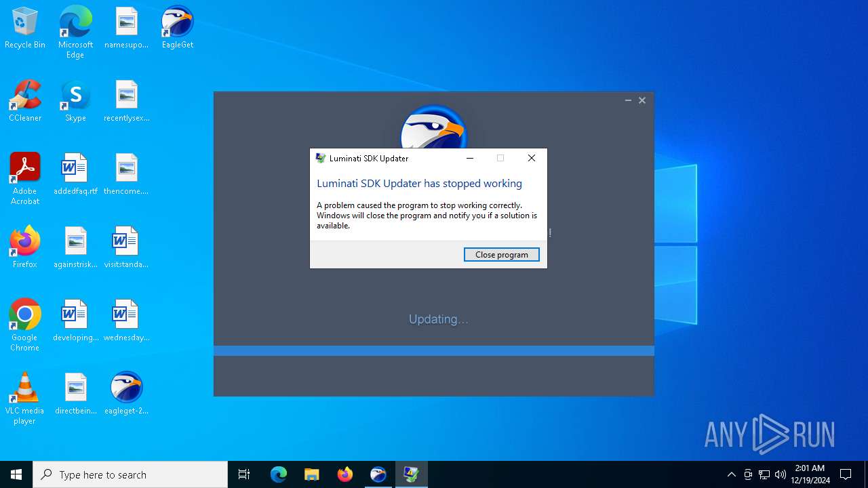Select the namesupo image file on desktop
This screenshot has height=488, width=868.
coord(126,28)
